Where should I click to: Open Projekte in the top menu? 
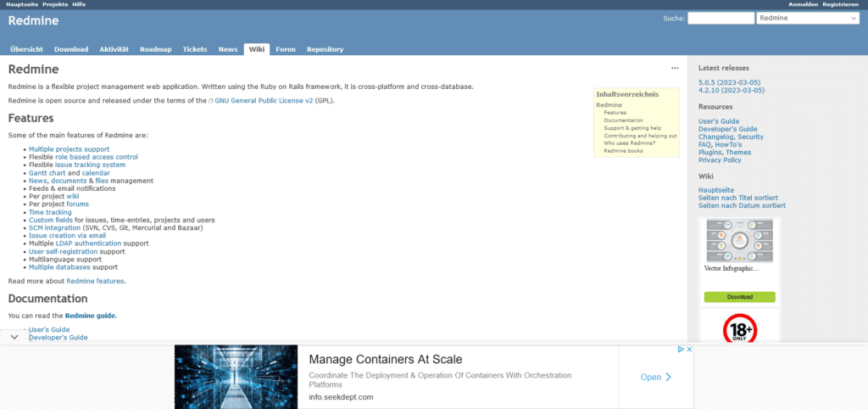55,4
